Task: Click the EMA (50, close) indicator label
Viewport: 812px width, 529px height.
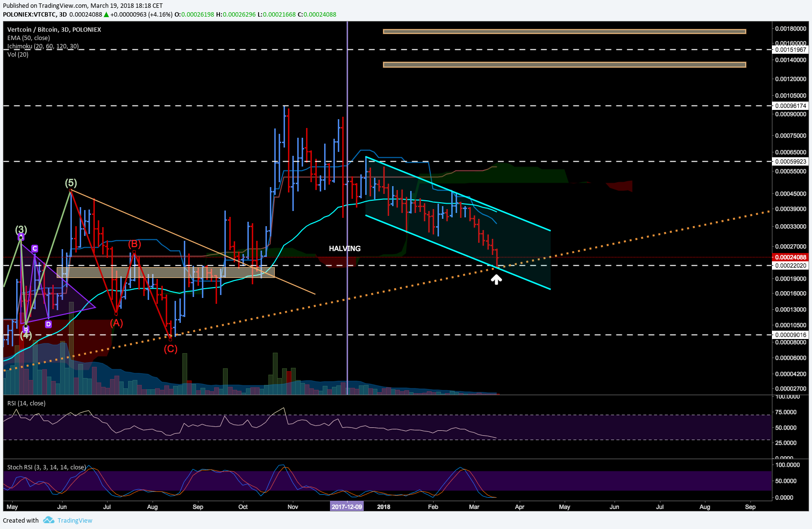Action: click(x=28, y=38)
